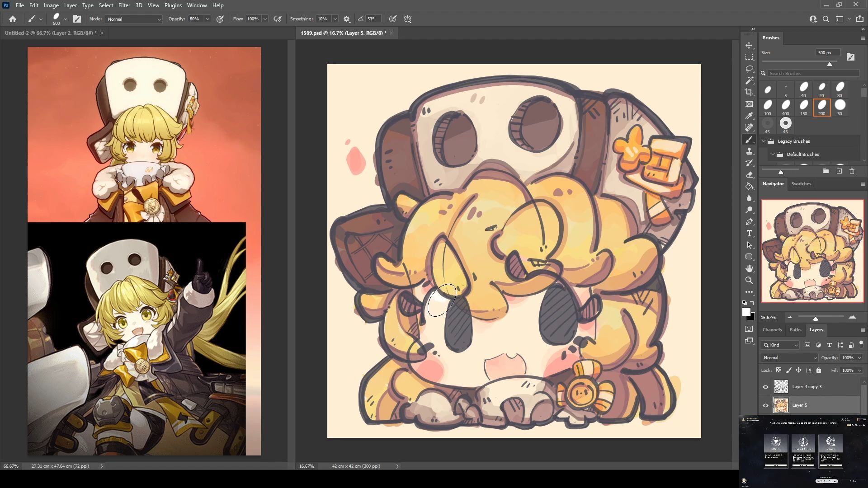Toggle lock all layer attributes
Image resolution: width=868 pixels, height=488 pixels.
pyautogui.click(x=819, y=370)
